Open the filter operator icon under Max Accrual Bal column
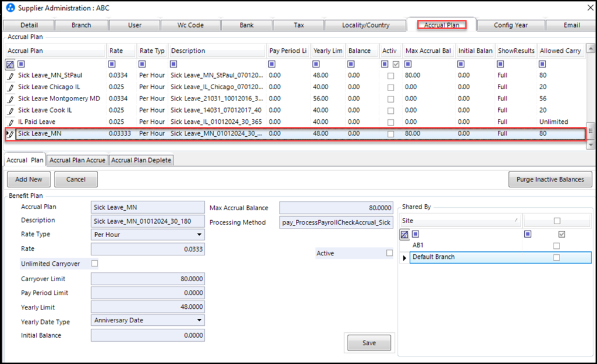This screenshot has width=597, height=364. pos(408,64)
